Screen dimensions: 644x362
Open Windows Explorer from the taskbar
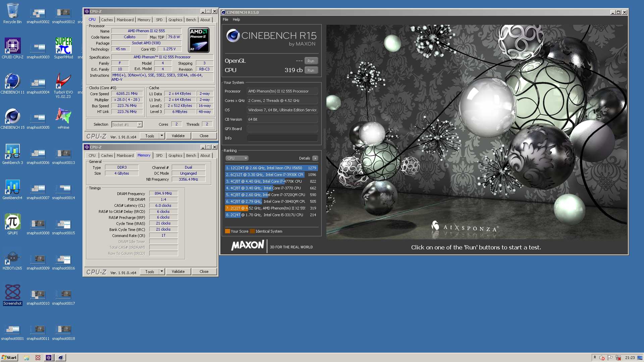tap(26, 358)
